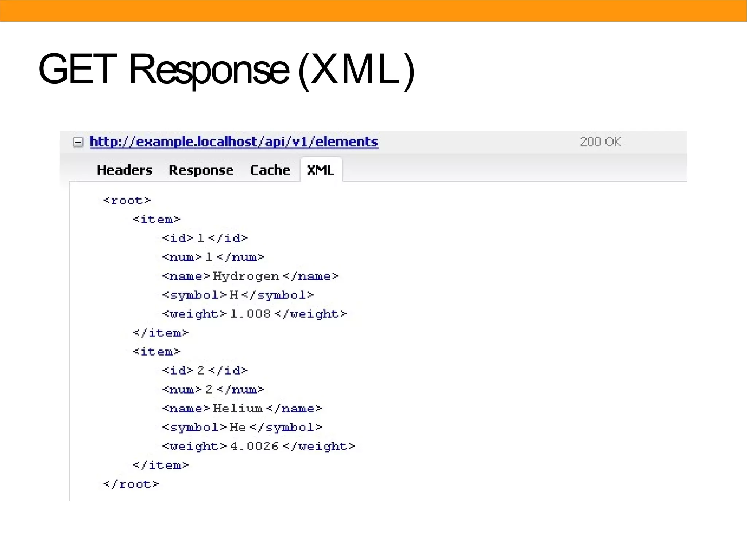Click the <id>2</id> line

tap(205, 371)
